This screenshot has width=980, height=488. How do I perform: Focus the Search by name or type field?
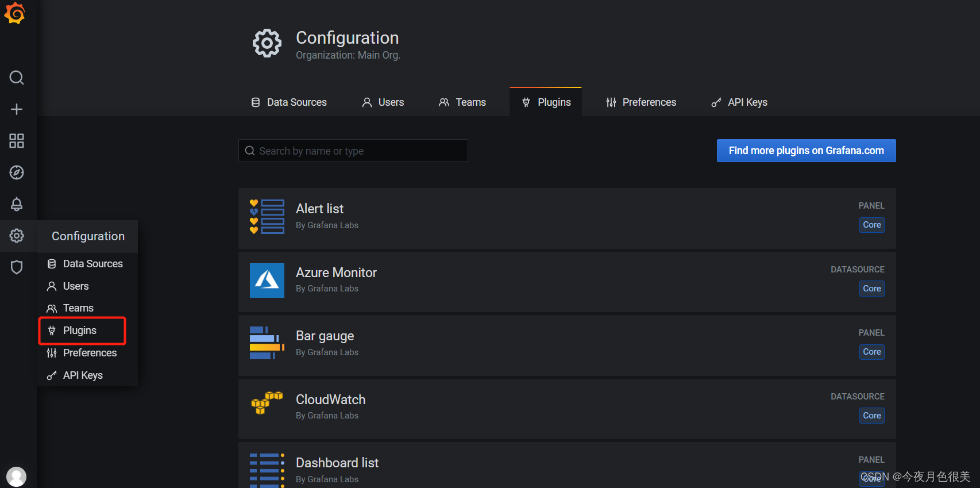[x=353, y=151]
